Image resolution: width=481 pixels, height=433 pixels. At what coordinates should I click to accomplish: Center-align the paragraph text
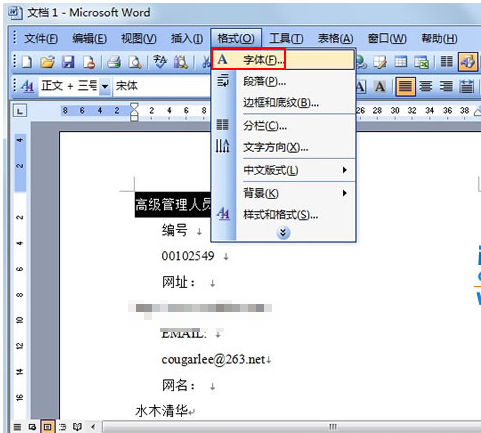coord(426,87)
